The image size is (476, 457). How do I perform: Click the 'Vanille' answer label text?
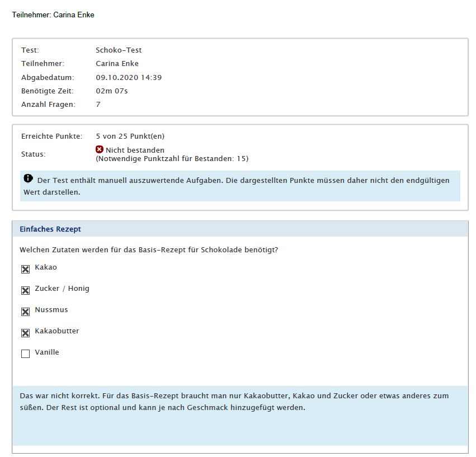(x=46, y=352)
